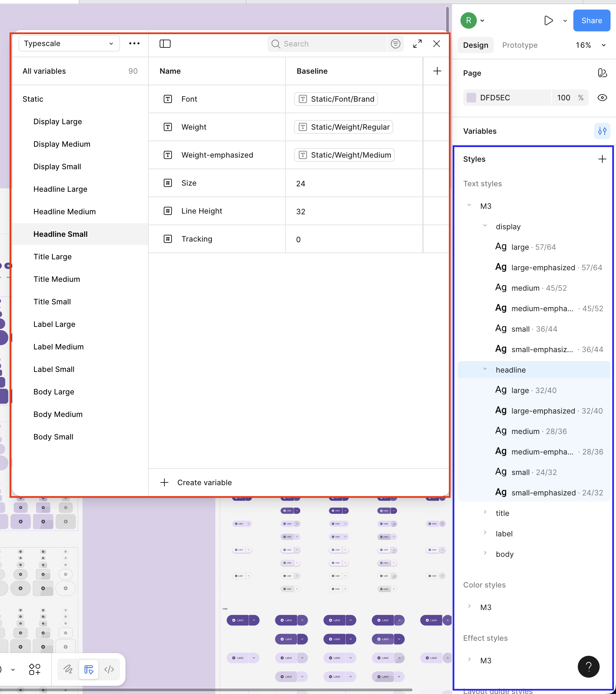This screenshot has width=616, height=694.
Task: Switch to Design mode in bottom toolbar
Action: click(x=89, y=669)
